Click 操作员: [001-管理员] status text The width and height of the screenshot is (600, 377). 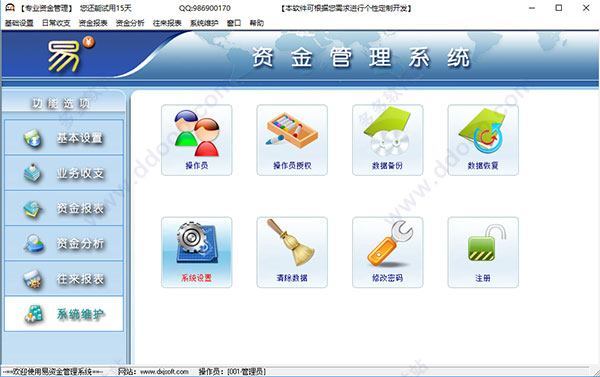point(232,371)
